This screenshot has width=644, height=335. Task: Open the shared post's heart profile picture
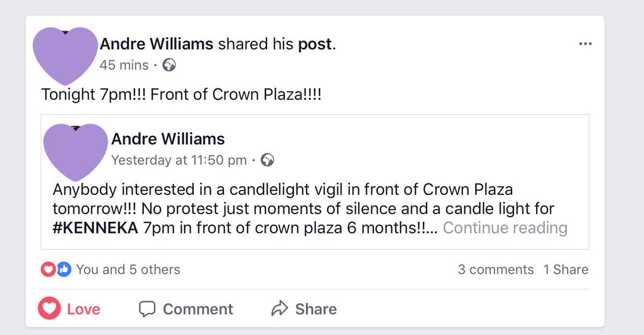pyautogui.click(x=75, y=152)
